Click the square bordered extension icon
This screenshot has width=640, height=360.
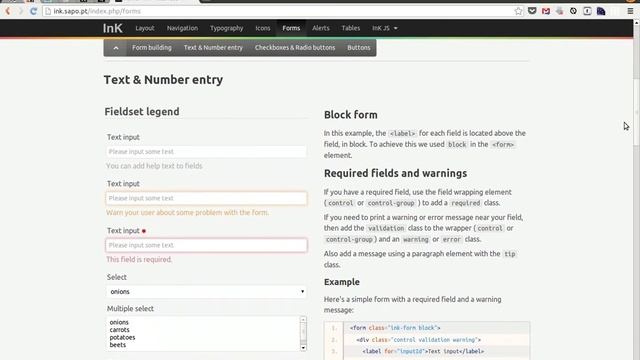(587, 11)
